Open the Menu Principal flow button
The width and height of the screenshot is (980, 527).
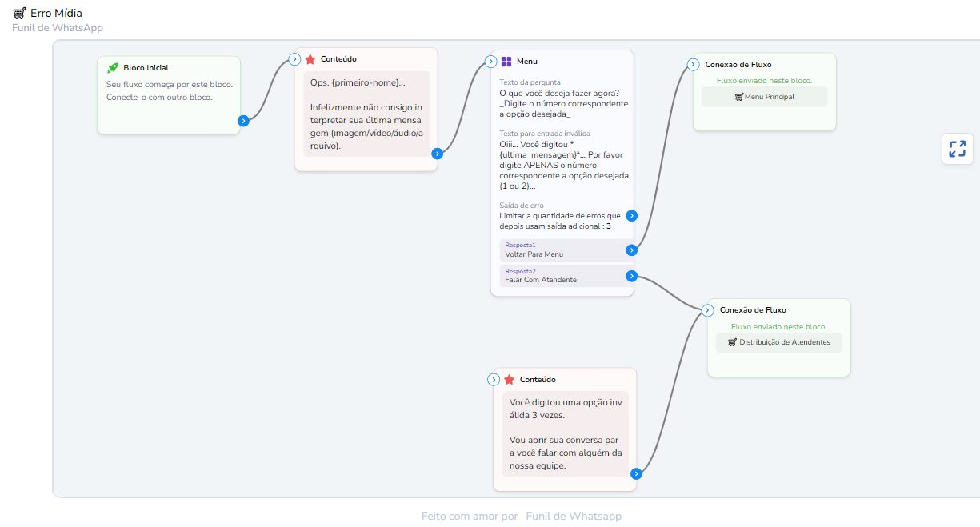coord(764,97)
